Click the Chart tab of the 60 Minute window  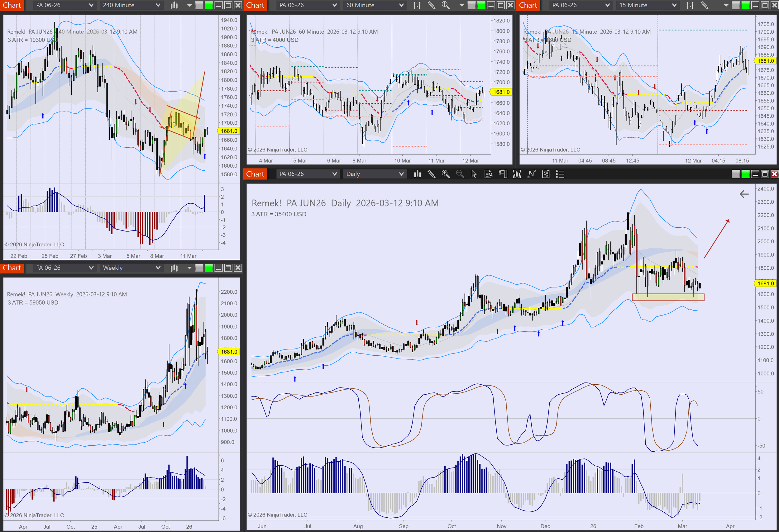click(255, 5)
